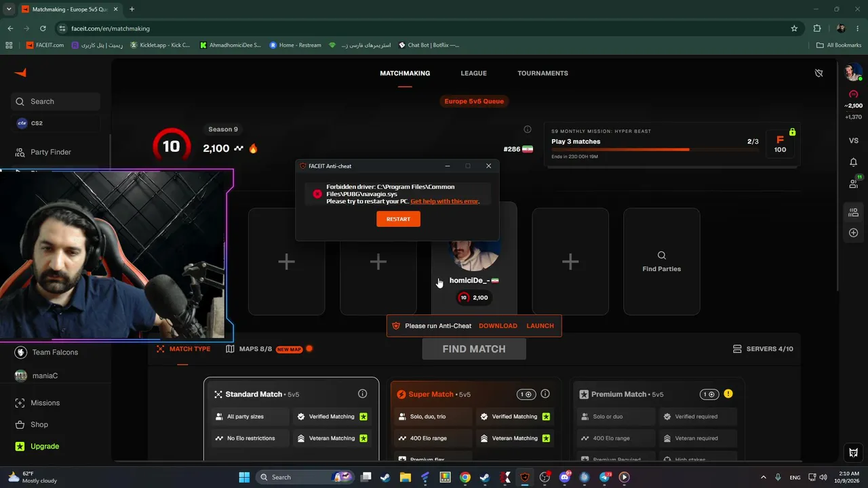Switch to the TOURNAMENTS tab
868x488 pixels.
click(542, 73)
